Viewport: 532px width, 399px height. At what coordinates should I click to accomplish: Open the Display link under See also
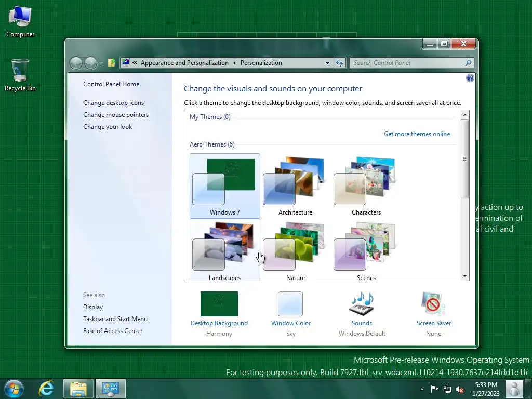point(93,307)
